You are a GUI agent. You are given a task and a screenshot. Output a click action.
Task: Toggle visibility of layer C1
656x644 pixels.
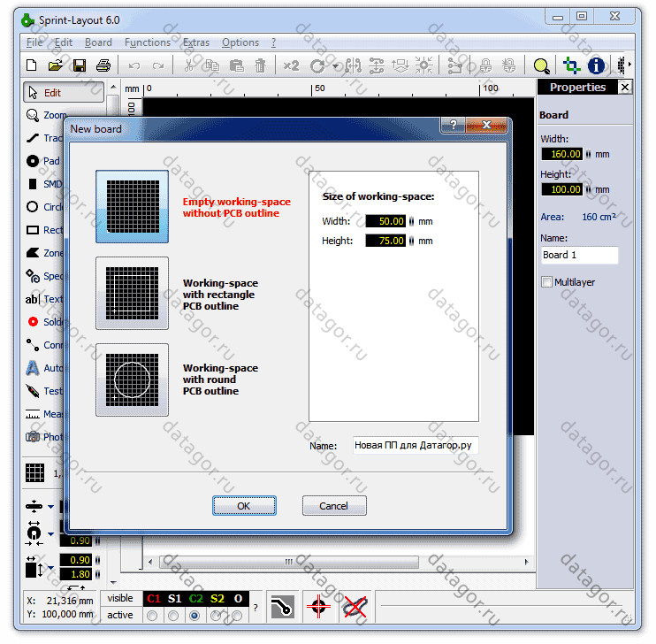click(153, 599)
